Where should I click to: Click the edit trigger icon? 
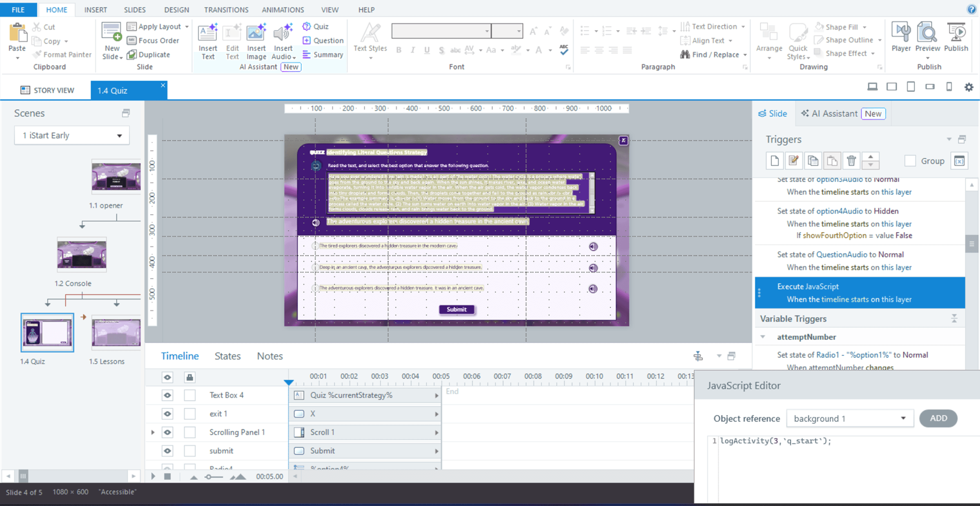click(x=793, y=161)
